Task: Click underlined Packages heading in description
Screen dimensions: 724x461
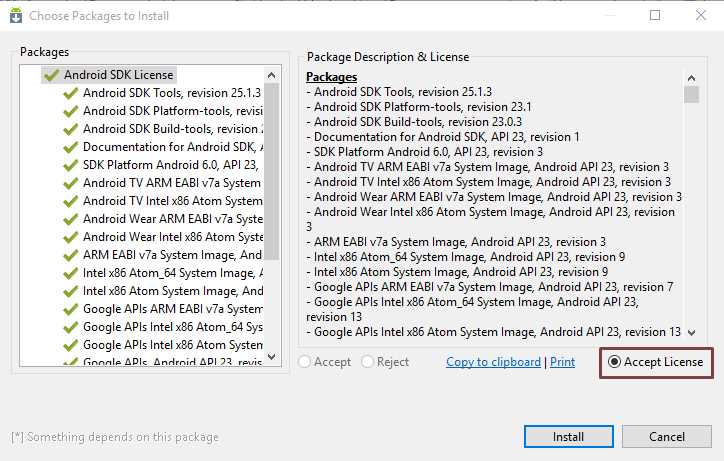Action: [x=332, y=77]
